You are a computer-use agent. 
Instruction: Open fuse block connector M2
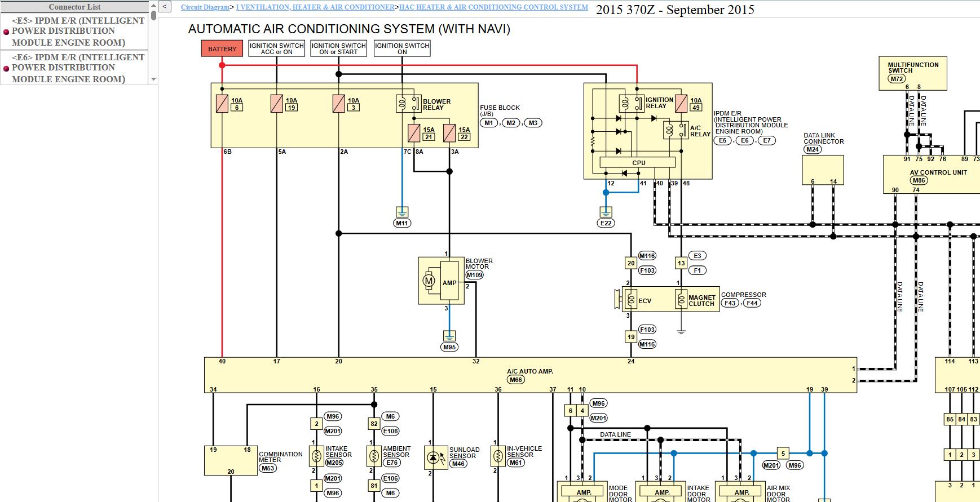point(511,123)
